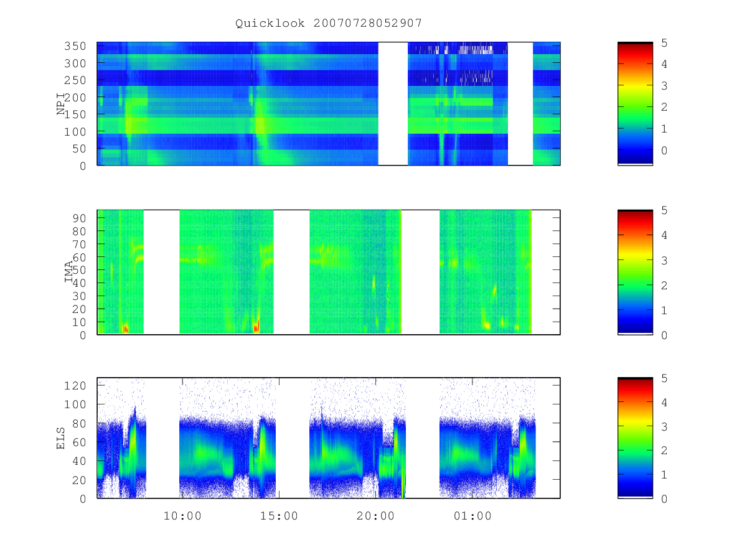This screenshot has width=747, height=560.
Task: Click the NPI spectrogram panel
Action: (329, 104)
